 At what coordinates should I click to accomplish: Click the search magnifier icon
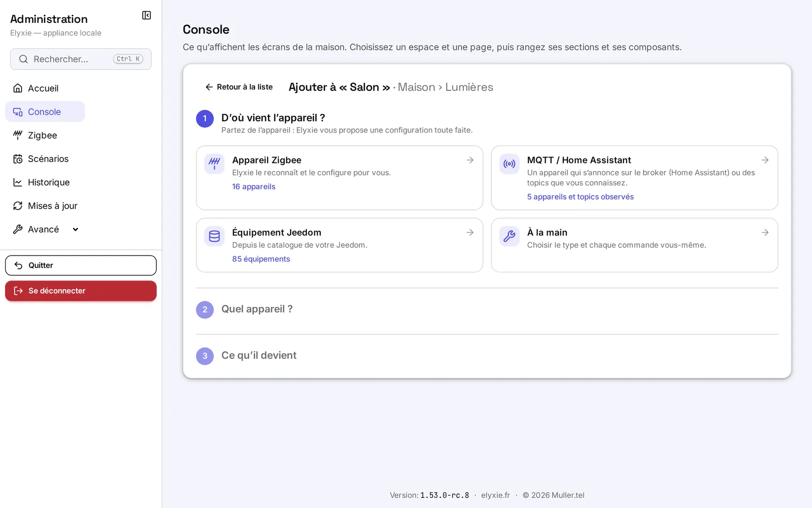[x=23, y=59]
